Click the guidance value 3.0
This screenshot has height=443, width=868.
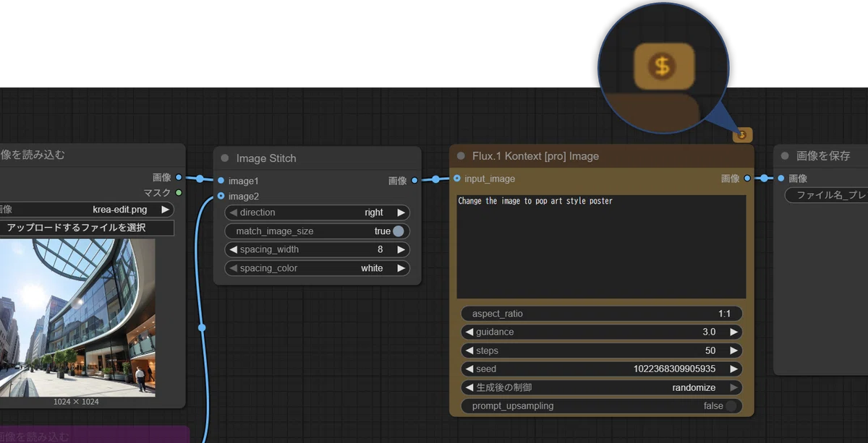click(708, 332)
